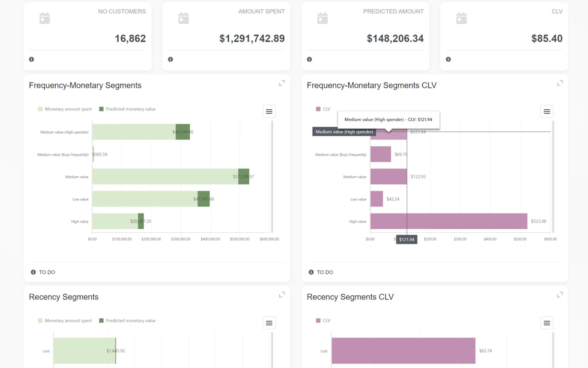
Task: Click the calendar icon in PREDICTED AMOUNT card
Action: click(322, 18)
